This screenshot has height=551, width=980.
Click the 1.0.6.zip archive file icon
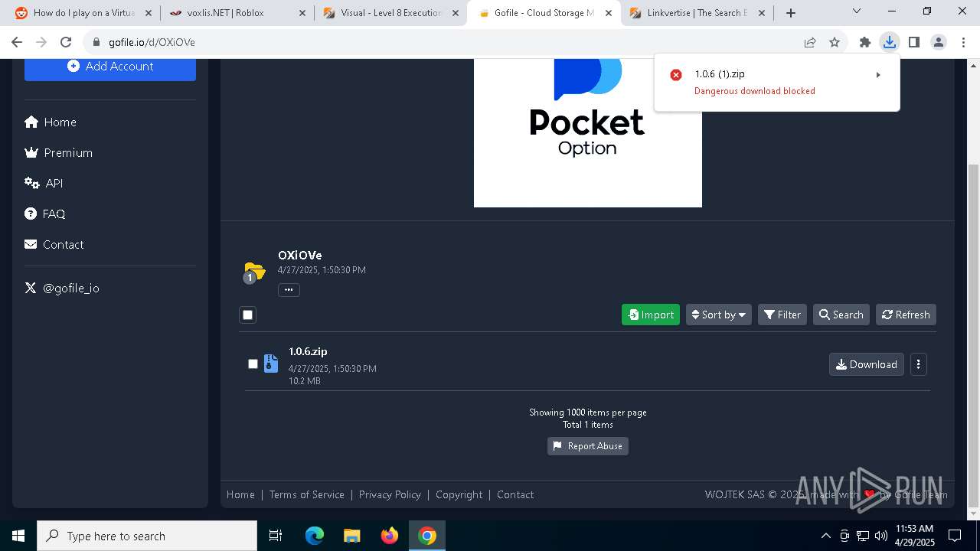click(x=271, y=364)
